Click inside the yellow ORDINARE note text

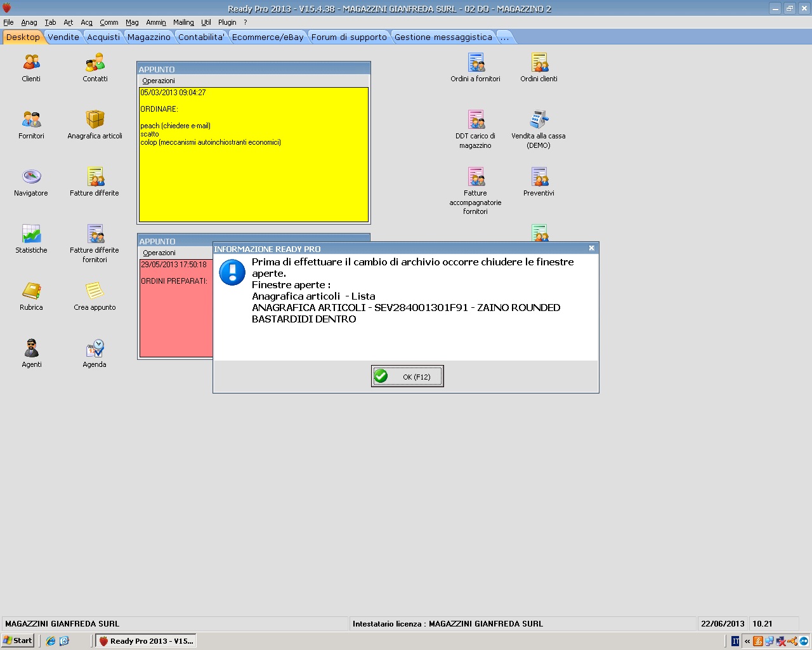pos(254,154)
